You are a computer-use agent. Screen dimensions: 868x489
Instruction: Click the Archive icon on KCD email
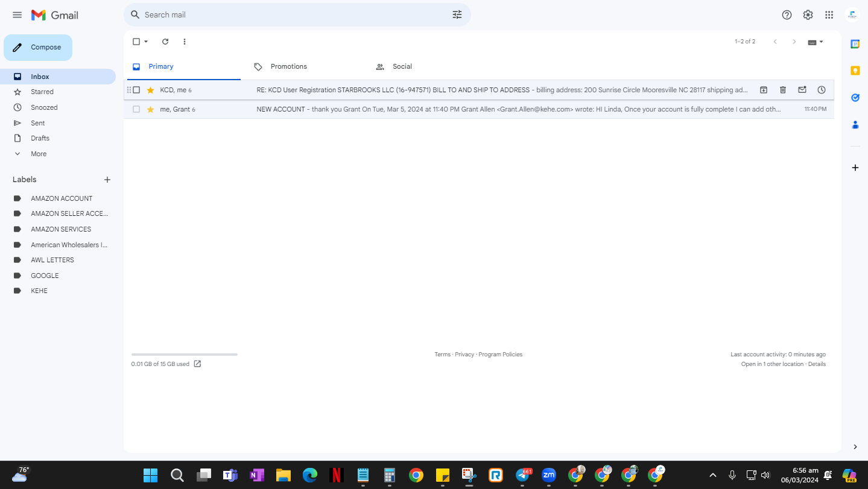pyautogui.click(x=764, y=90)
